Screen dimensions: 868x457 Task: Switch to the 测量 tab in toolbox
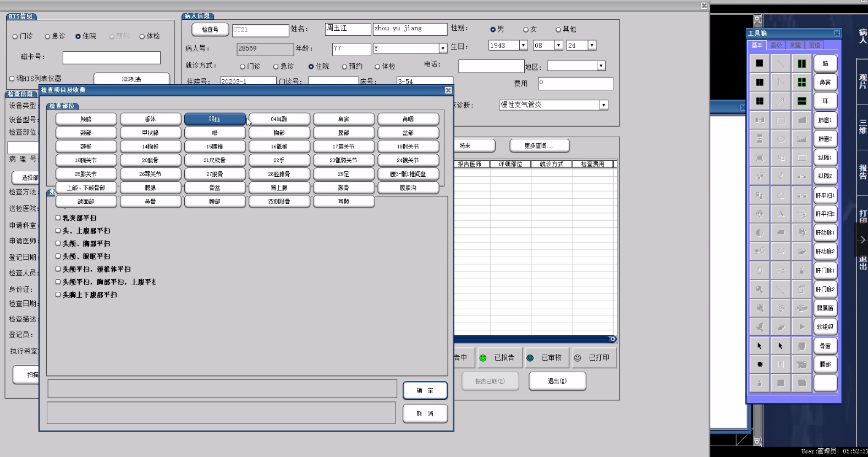[x=795, y=45]
